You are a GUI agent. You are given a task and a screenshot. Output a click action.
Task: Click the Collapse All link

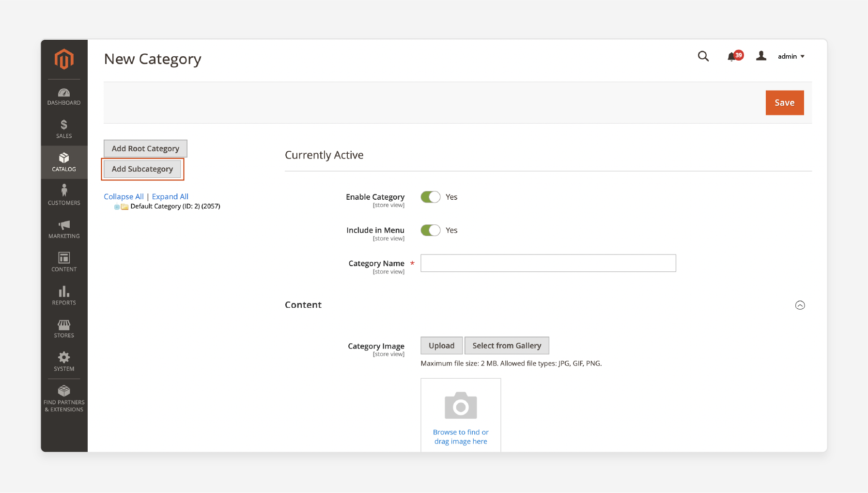coord(124,196)
